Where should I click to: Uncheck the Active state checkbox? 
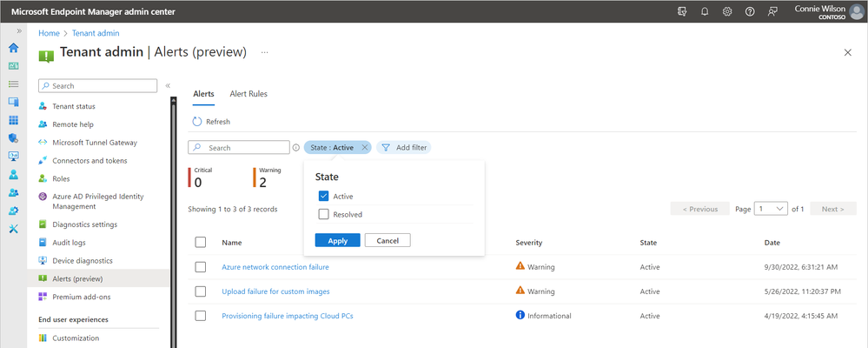[x=324, y=196]
